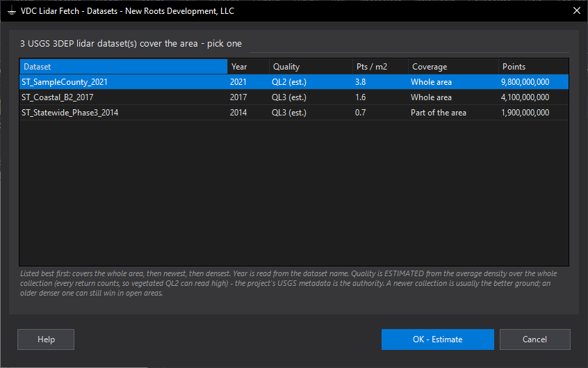Click the app icon in title bar

tap(12, 11)
